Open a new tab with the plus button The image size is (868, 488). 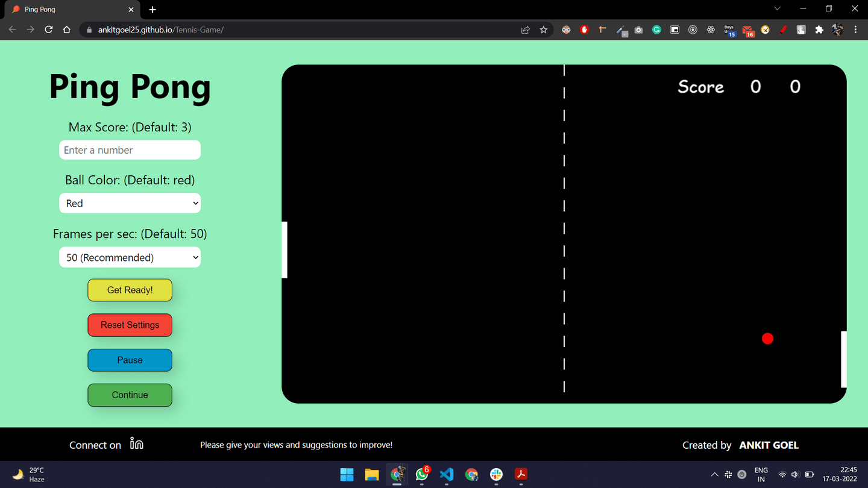point(153,10)
